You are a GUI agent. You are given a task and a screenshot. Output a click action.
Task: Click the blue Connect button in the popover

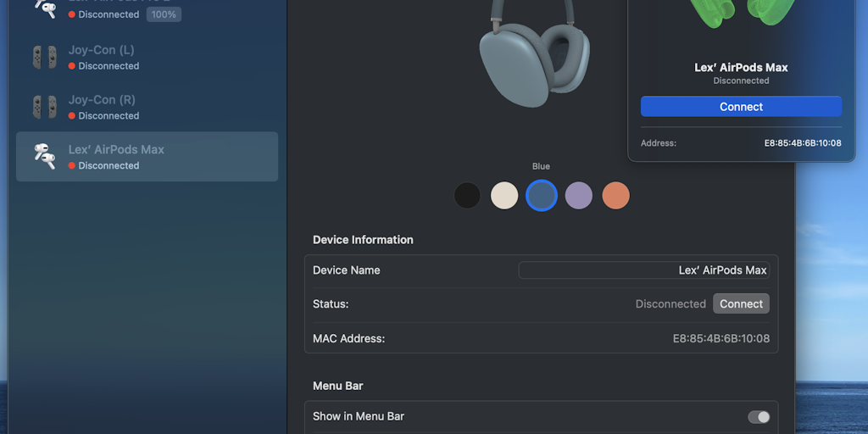741,106
